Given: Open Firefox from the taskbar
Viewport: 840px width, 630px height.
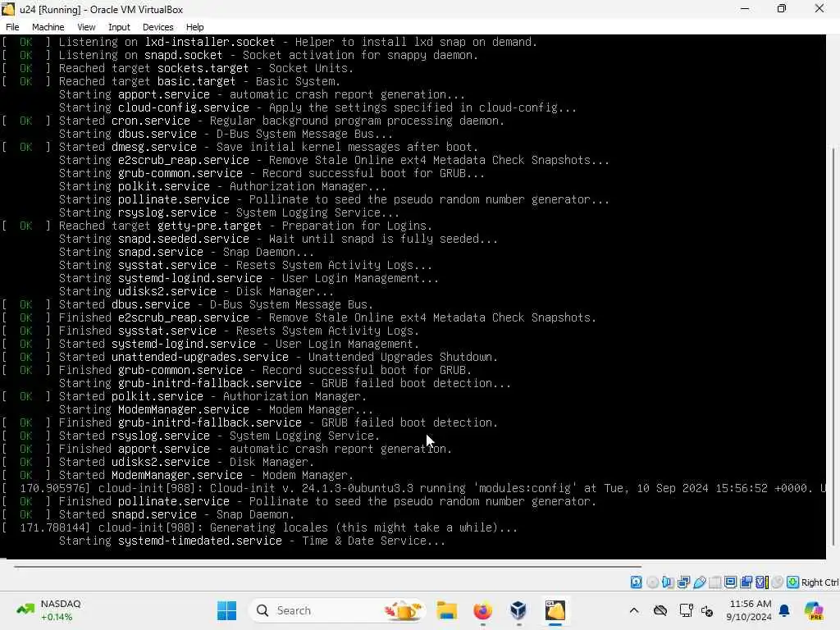Looking at the screenshot, I should (x=482, y=610).
